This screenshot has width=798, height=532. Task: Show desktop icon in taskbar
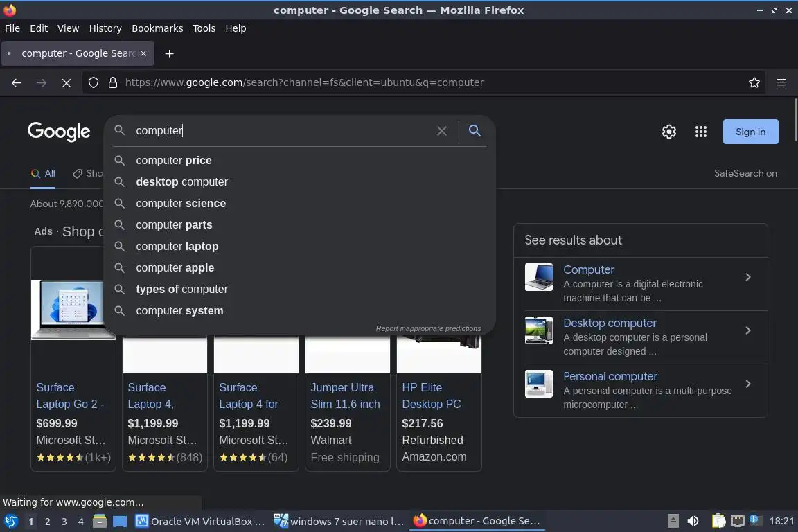click(x=120, y=522)
